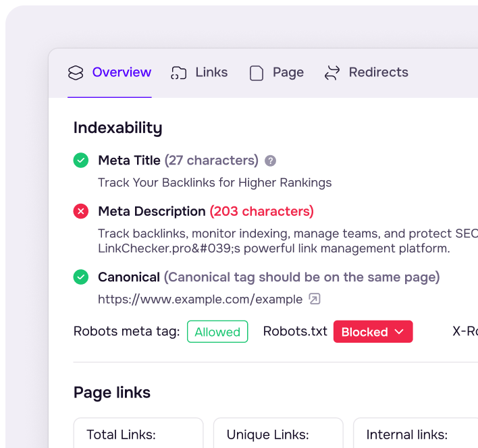
Task: Open the https://www.example.com/example canonical link
Action: point(200,300)
